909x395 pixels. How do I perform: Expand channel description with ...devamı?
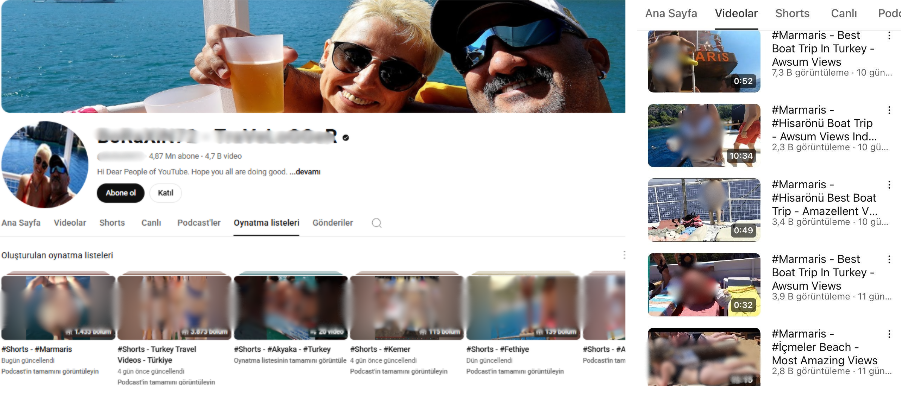(305, 172)
